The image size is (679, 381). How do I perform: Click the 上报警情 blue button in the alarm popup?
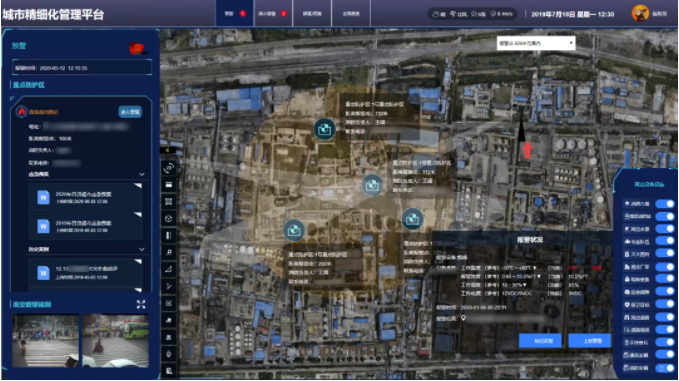(590, 341)
